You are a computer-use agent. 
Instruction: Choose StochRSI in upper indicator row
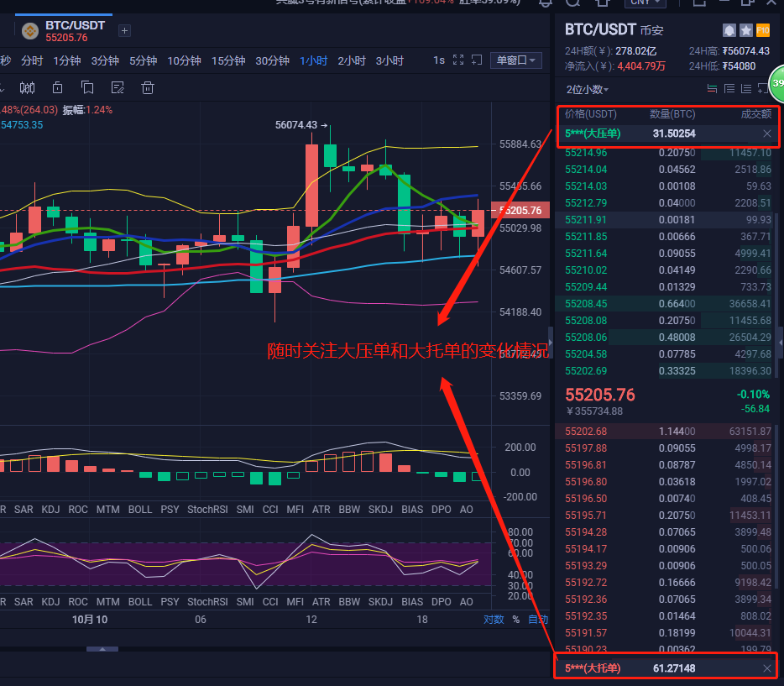pos(207,510)
